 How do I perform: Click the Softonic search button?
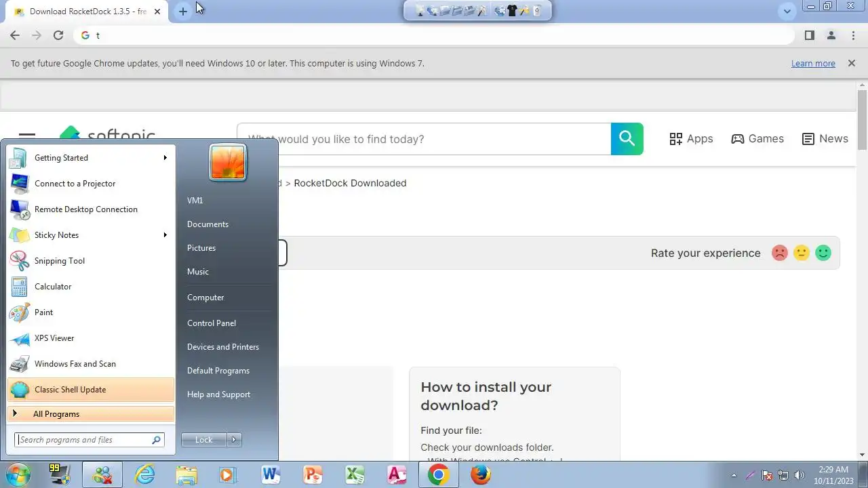627,139
